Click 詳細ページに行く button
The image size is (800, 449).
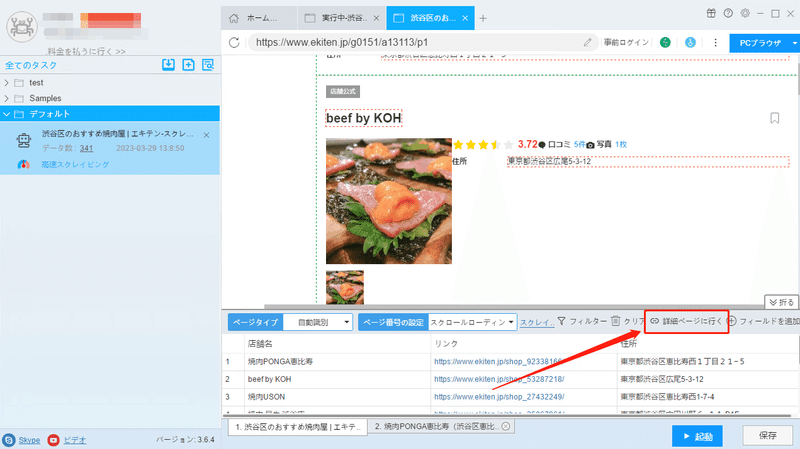point(686,321)
